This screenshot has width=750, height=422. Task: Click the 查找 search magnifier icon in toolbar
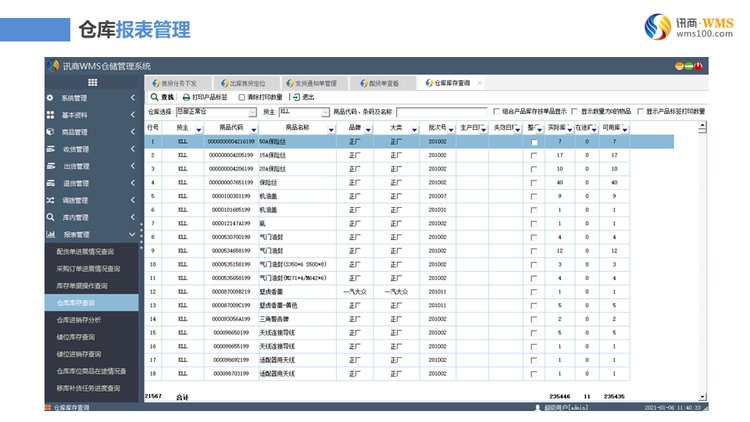point(154,97)
